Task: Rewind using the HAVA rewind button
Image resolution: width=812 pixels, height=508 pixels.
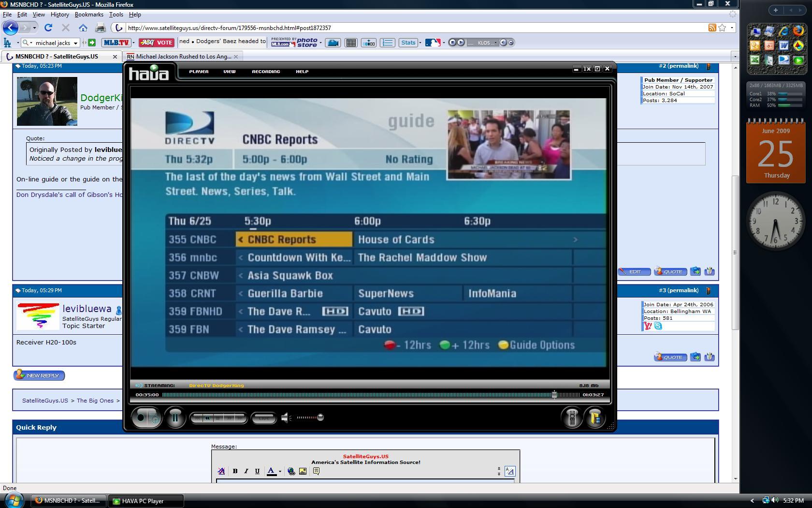Action: [x=207, y=418]
